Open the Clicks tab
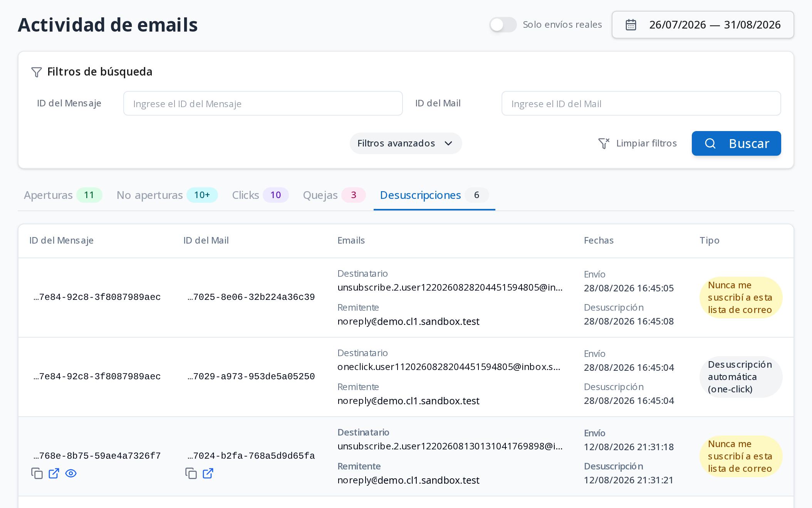The height and width of the screenshot is (508, 812). pos(260,195)
